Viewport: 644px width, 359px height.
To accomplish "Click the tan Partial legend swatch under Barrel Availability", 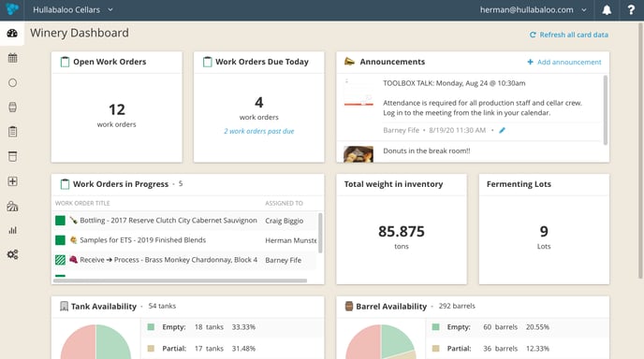I will click(436, 349).
